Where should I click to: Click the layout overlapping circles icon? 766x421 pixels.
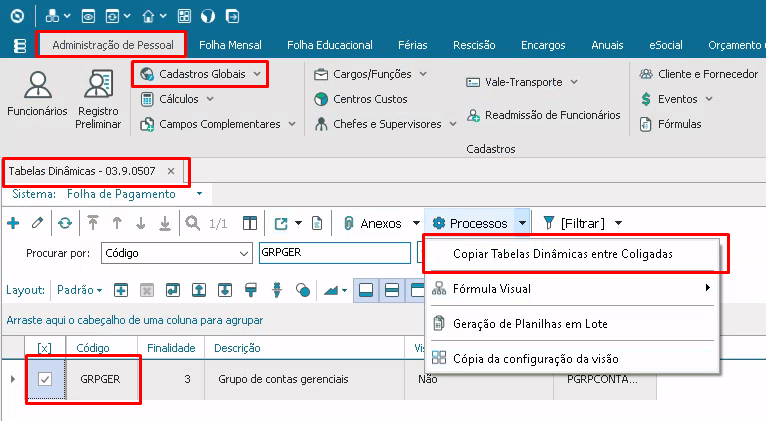[x=303, y=290]
